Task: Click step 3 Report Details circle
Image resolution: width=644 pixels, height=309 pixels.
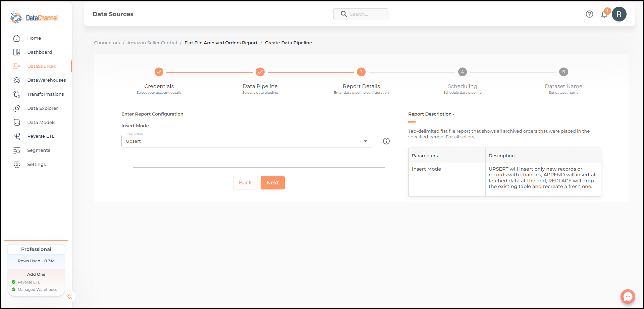Action: coord(361,72)
